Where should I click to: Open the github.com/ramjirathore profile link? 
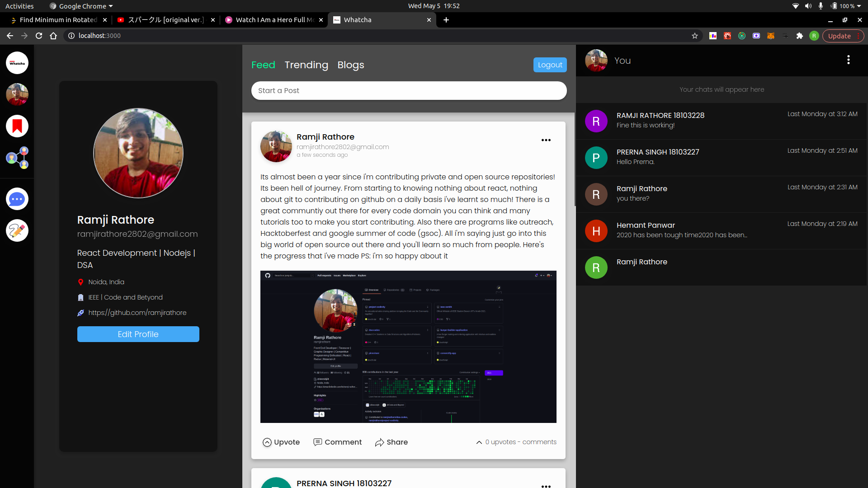coord(137,313)
